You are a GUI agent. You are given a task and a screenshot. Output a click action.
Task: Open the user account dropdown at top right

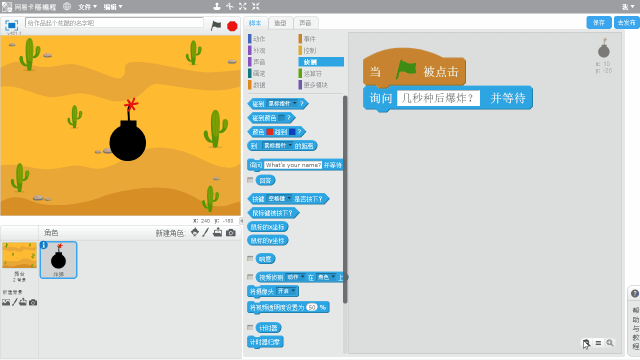628,7
